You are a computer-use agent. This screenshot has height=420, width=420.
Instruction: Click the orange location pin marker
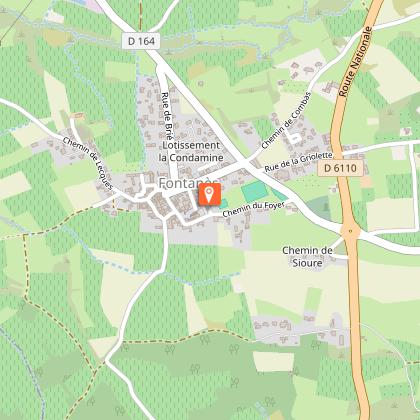[209, 194]
